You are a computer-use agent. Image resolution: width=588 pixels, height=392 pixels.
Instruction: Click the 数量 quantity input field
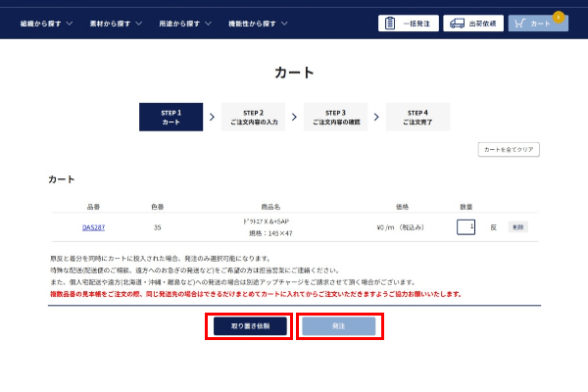(x=465, y=227)
